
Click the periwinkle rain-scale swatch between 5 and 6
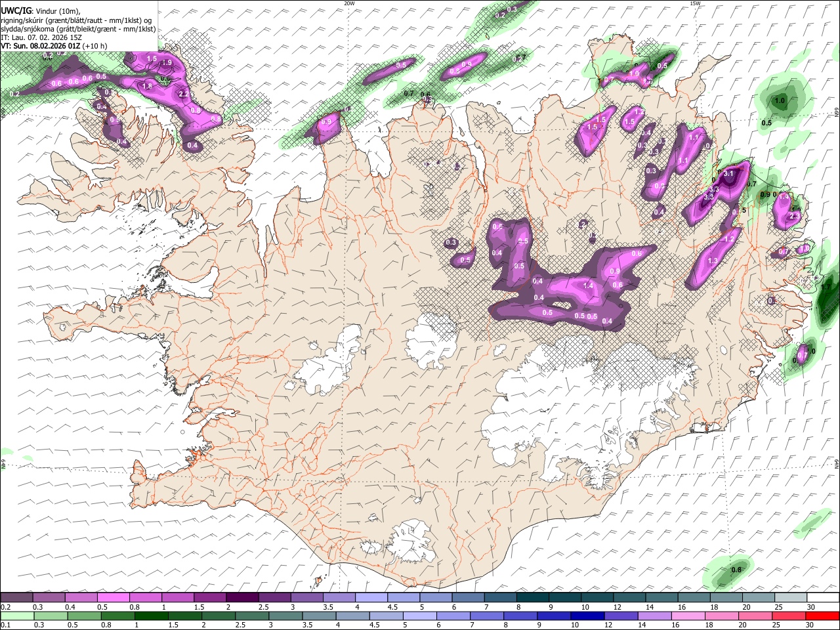click(x=419, y=616)
